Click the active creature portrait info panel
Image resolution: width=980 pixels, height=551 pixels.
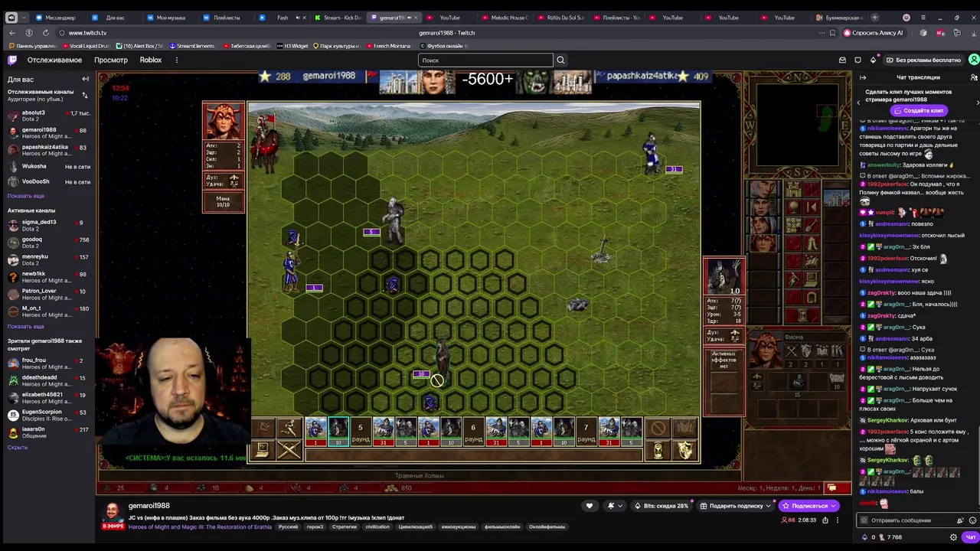point(724,277)
